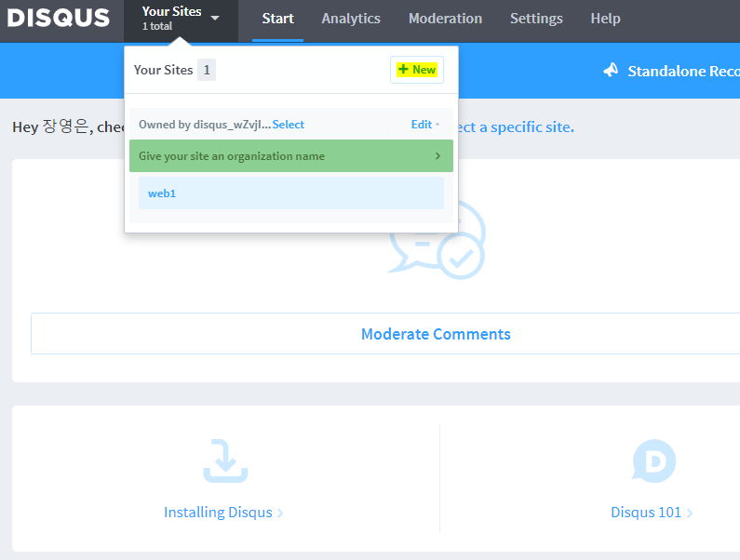Select the web1 site
This screenshot has width=740, height=560.
click(x=291, y=193)
